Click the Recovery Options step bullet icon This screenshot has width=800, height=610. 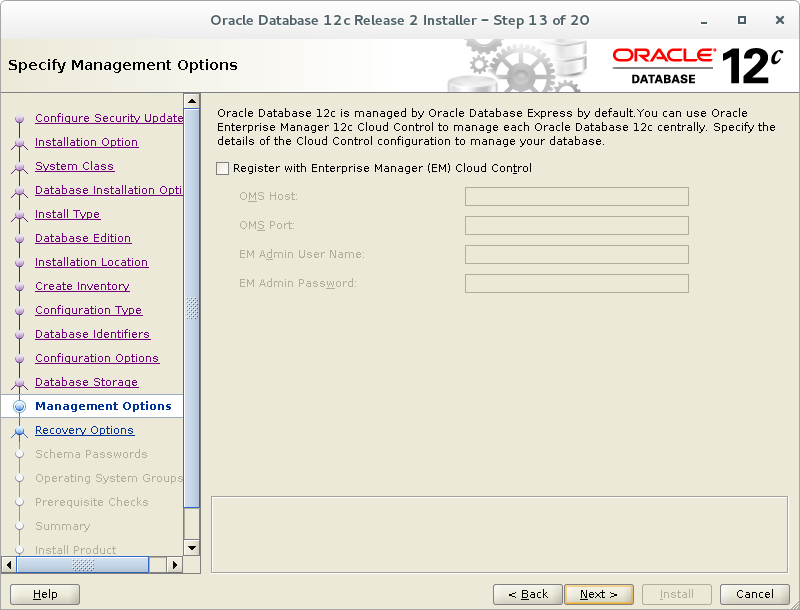[19, 431]
